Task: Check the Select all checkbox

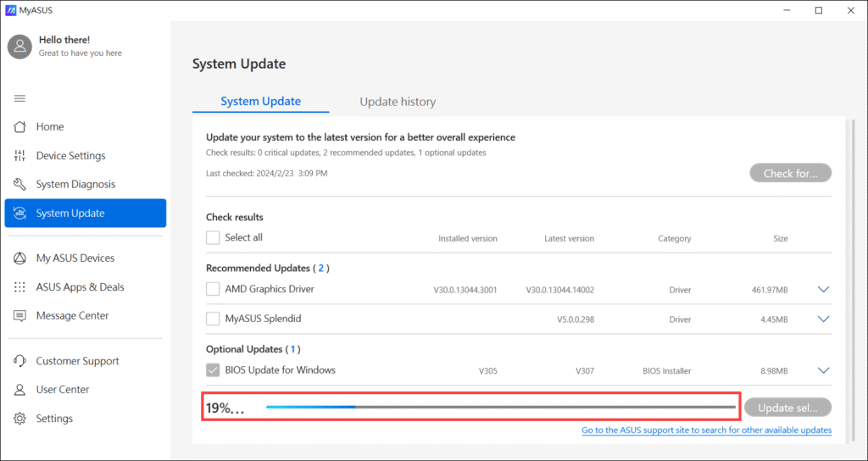Action: pos(214,238)
